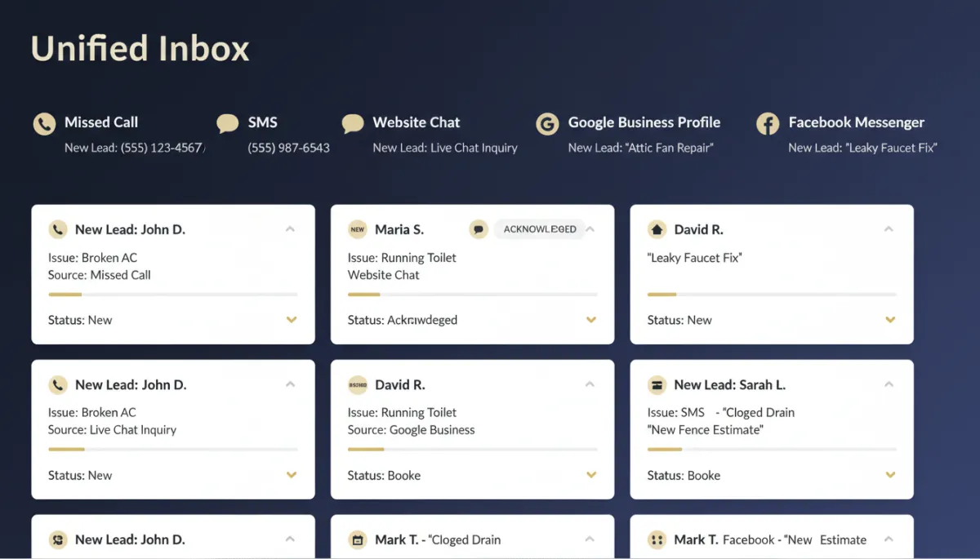Open status dropdown on John D. Missed Call card
Image resolution: width=980 pixels, height=559 pixels.
click(292, 320)
